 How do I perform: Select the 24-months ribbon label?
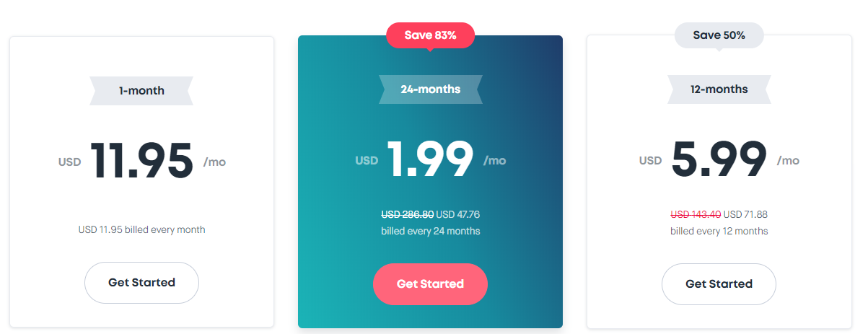[x=431, y=89]
